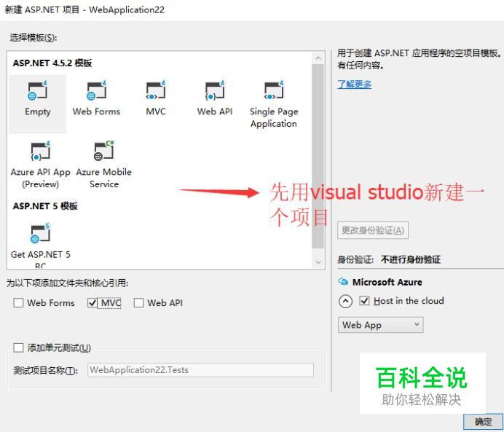
Task: Pick the Azure API App (Preview) template
Action: (x=41, y=165)
